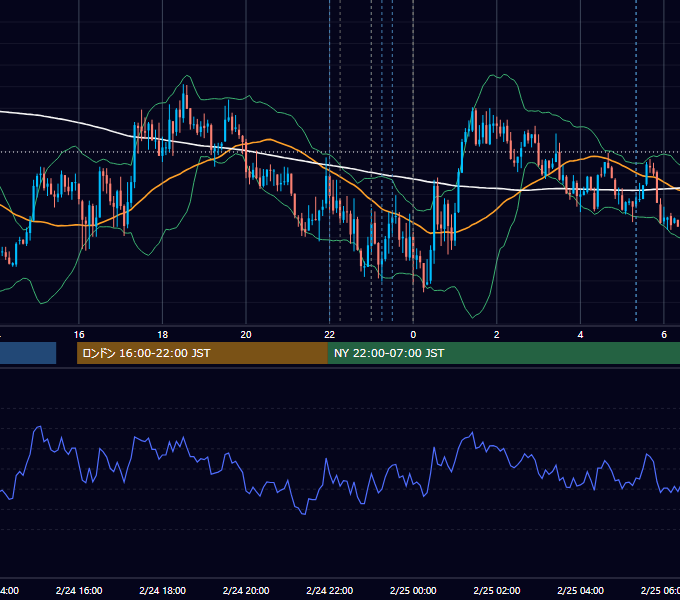680x600 pixels.
Task: Click the 2/25 02:00 time label
Action: click(x=497, y=590)
